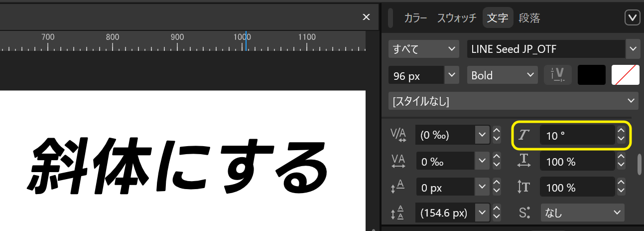
Task: Click the vertical scale 100 % field
Action: [x=577, y=188]
